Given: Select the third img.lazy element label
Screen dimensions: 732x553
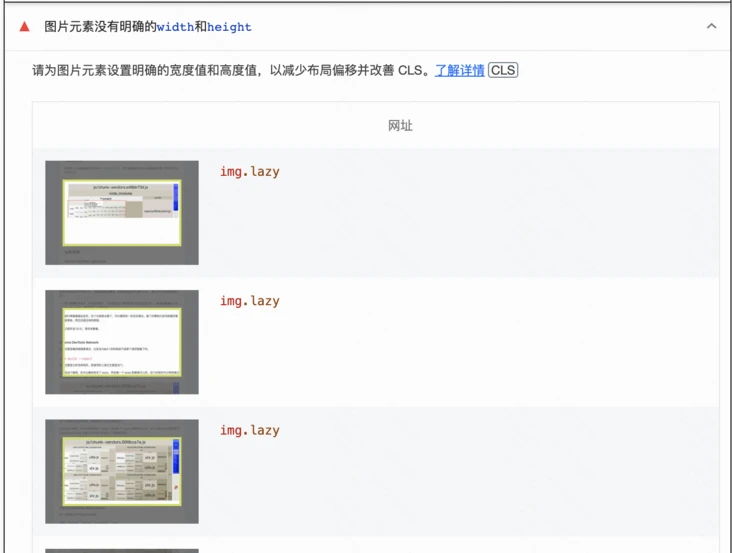Looking at the screenshot, I should [x=250, y=430].
